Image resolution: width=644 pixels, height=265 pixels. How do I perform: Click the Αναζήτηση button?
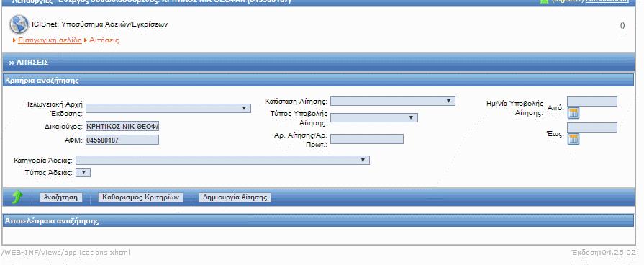[60, 197]
